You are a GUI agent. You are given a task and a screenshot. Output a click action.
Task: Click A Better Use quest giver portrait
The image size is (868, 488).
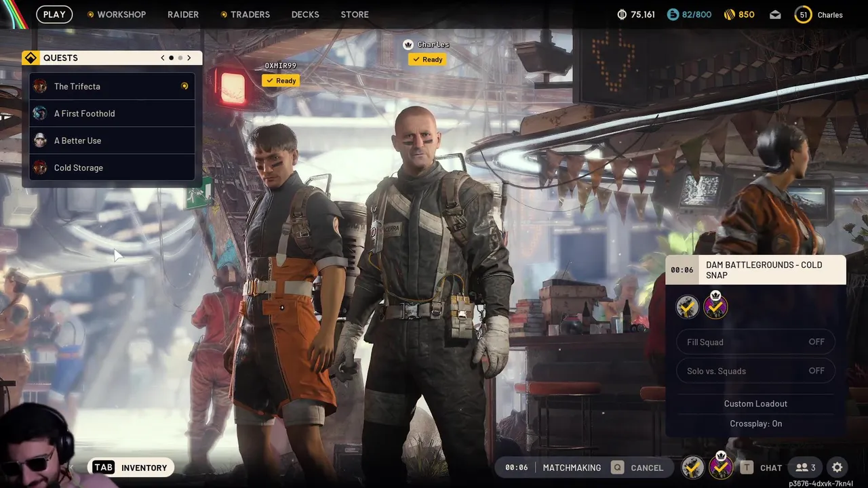40,140
